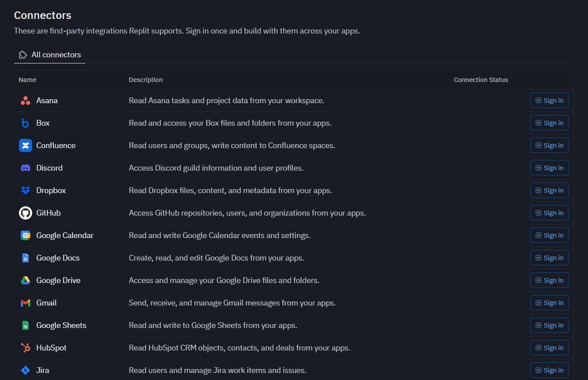Click the GitHub octocat icon

click(x=26, y=213)
